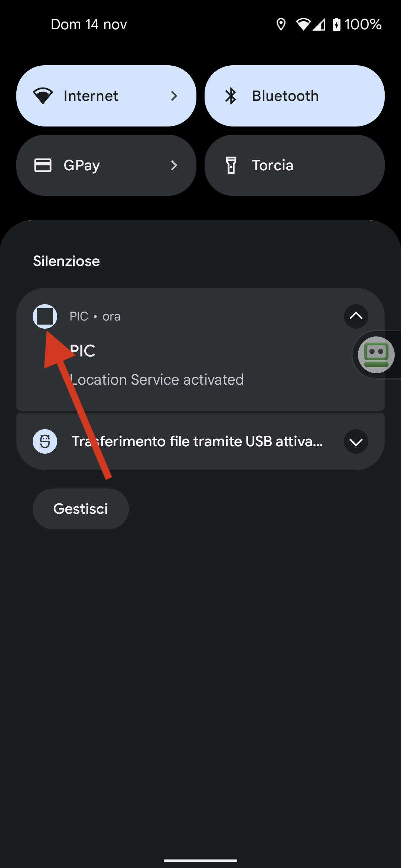Tap the date Dom 14 nov in status bar
401x868 pixels.
pos(88,24)
